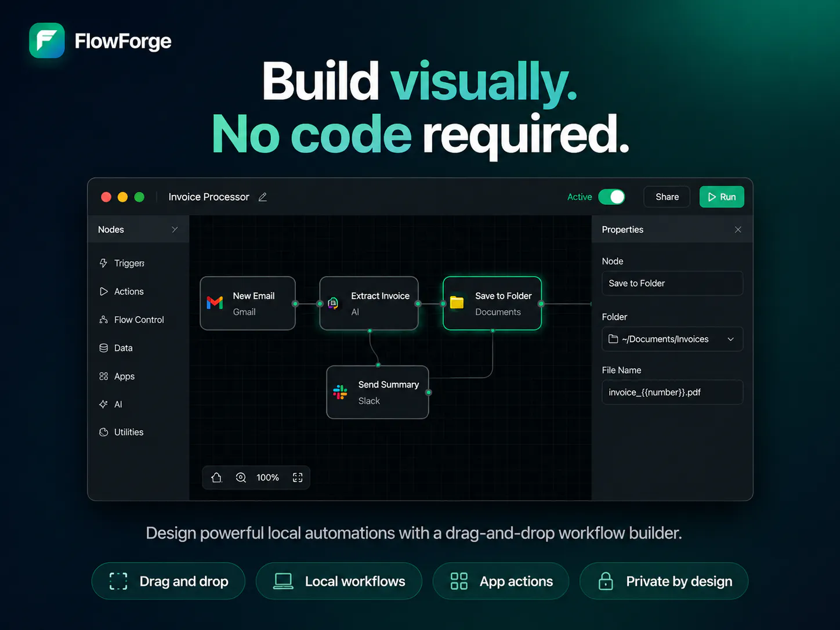Click the folder icon inside Folder dropdown

(613, 339)
